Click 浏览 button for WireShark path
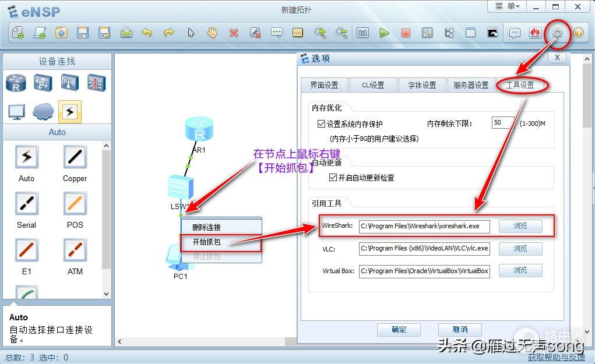The height and width of the screenshot is (364, 595). [x=520, y=226]
